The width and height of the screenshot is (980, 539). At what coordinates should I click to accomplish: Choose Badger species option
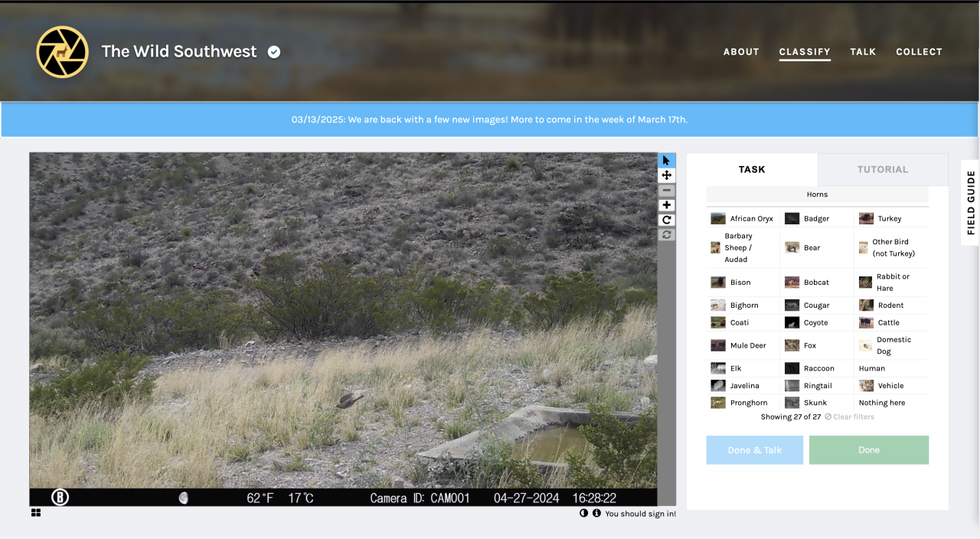817,219
